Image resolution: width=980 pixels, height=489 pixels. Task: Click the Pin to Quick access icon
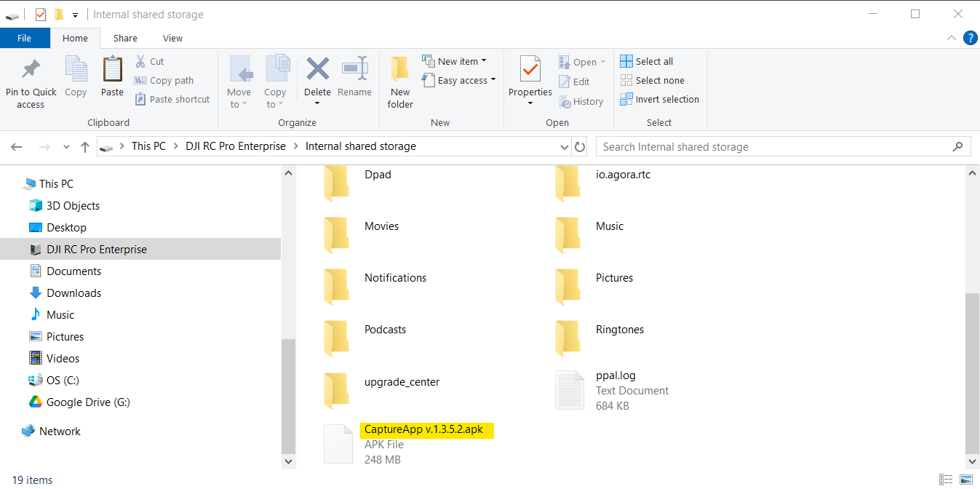coord(31,69)
